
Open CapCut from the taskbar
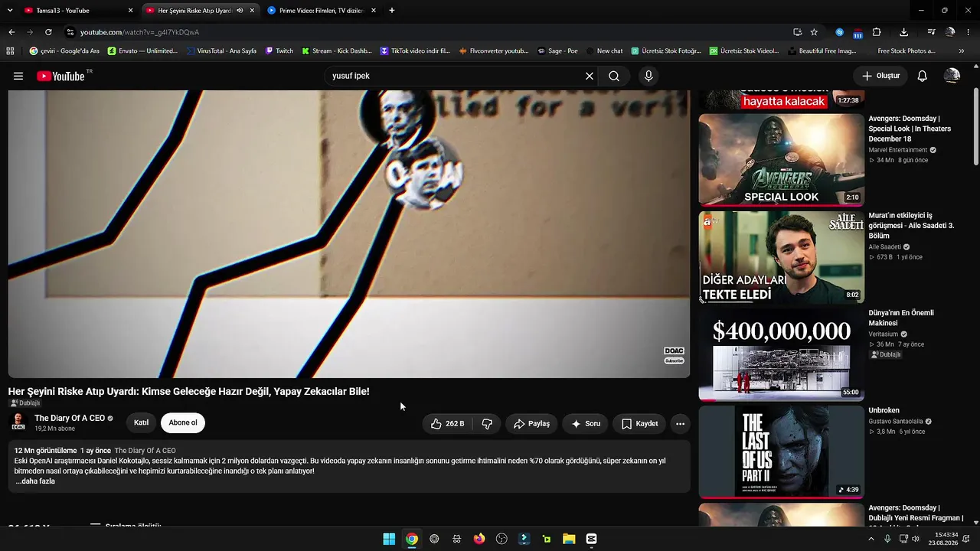591,539
